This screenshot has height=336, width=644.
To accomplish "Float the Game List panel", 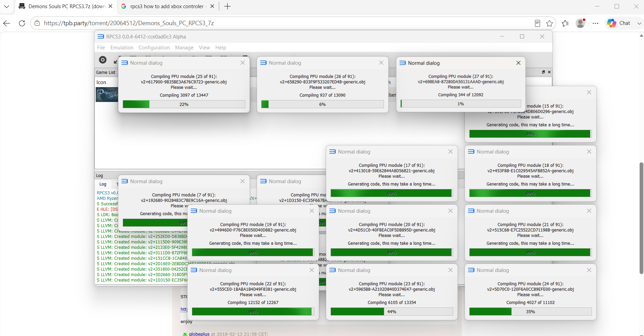I will point(543,72).
